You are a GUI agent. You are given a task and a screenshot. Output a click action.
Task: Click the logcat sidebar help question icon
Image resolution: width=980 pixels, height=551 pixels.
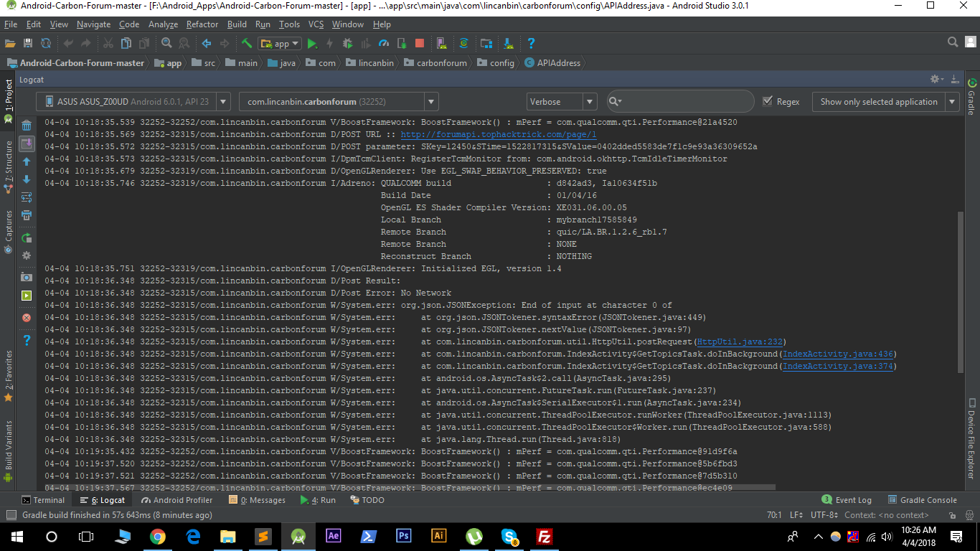(27, 340)
